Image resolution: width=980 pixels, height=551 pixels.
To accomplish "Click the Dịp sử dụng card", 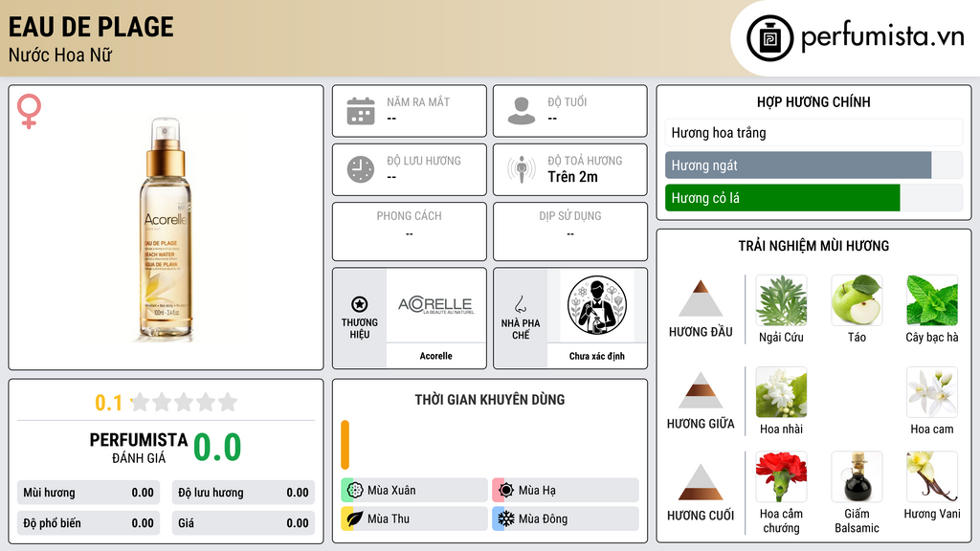I will [570, 231].
